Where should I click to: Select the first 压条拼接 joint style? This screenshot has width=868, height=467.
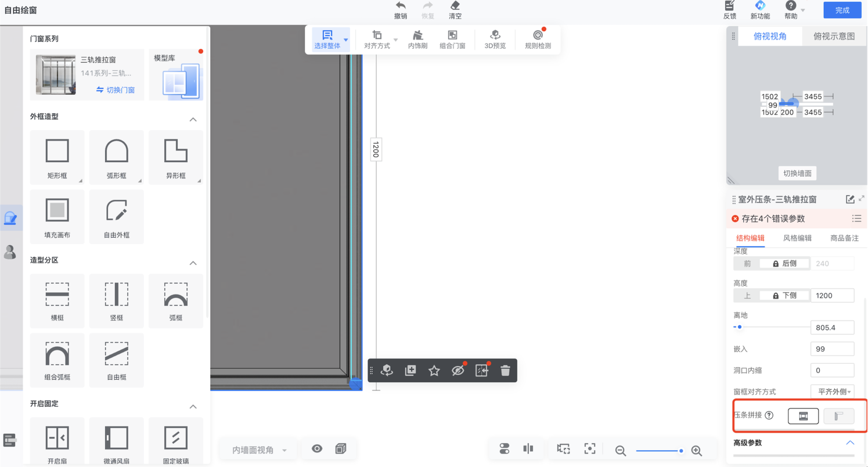tap(803, 415)
